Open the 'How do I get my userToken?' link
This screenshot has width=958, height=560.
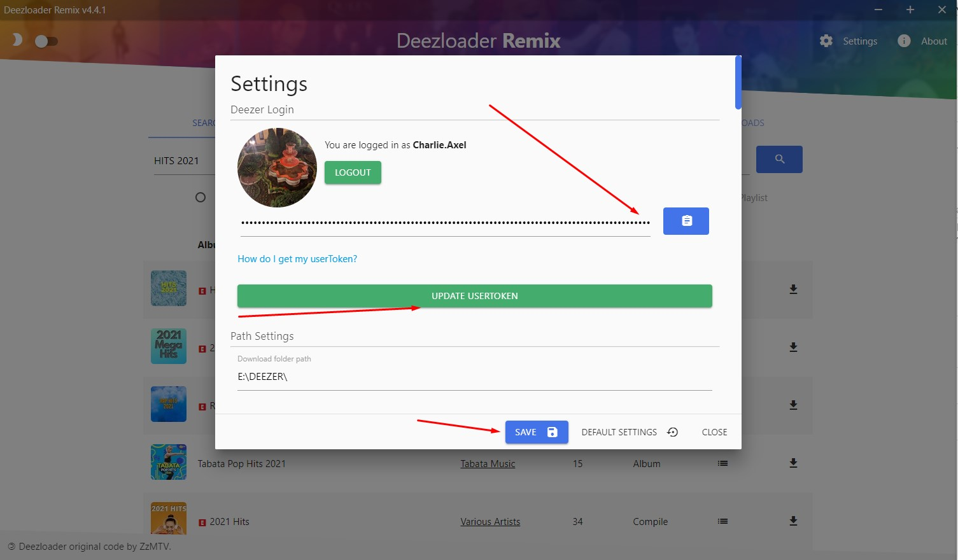click(x=297, y=259)
